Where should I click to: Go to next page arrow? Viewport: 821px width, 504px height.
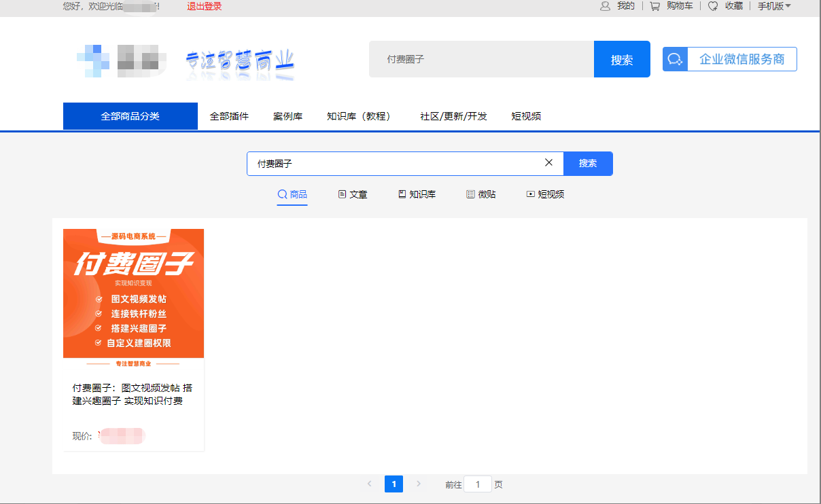tap(419, 484)
